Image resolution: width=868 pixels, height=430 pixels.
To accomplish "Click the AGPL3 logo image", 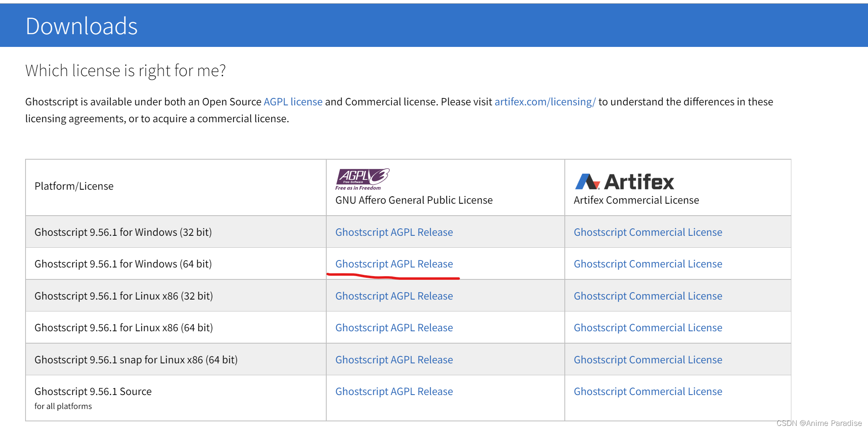I will [362, 179].
